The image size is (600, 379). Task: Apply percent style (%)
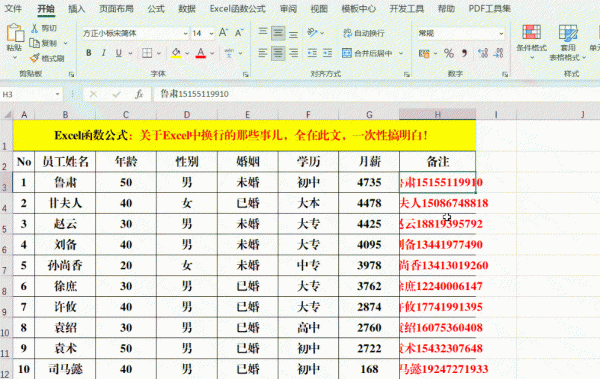coord(448,53)
